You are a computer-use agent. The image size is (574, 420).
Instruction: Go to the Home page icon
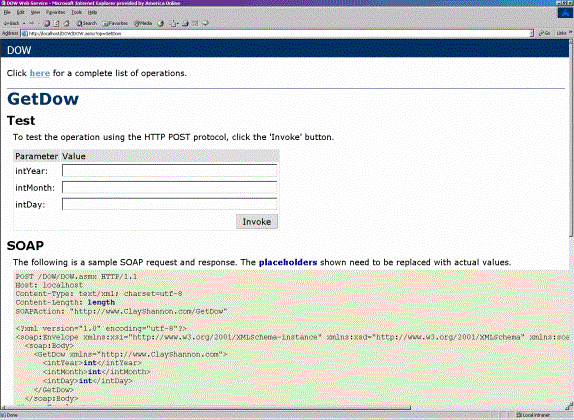66,23
